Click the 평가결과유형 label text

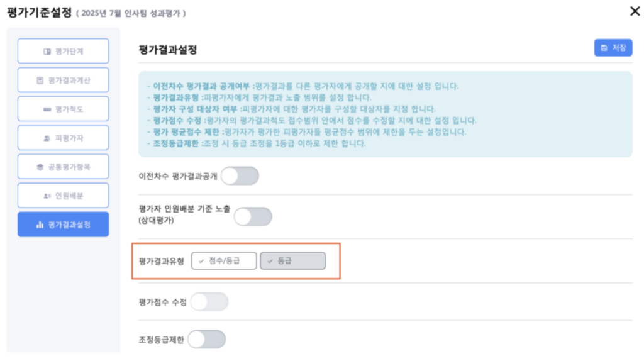coord(162,261)
